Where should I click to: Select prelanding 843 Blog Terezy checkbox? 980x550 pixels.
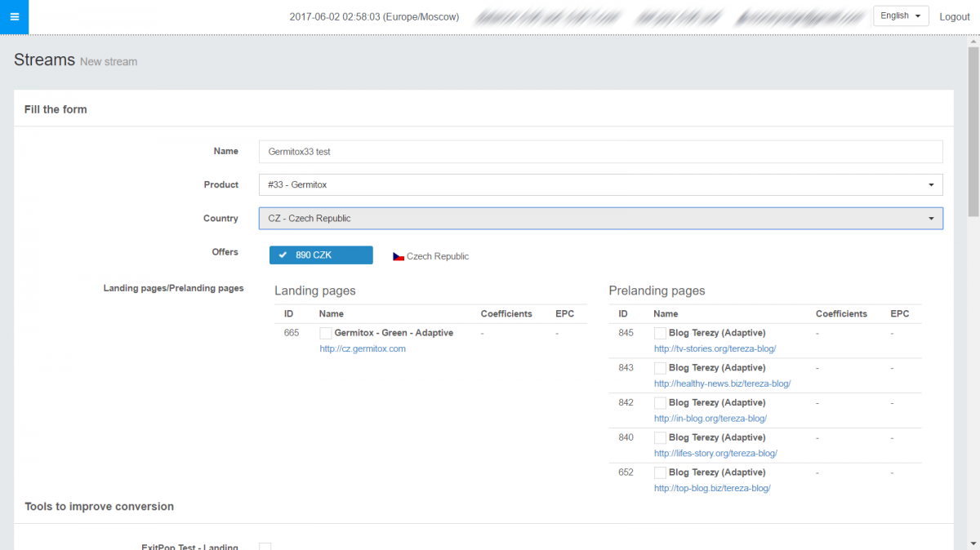click(x=660, y=368)
